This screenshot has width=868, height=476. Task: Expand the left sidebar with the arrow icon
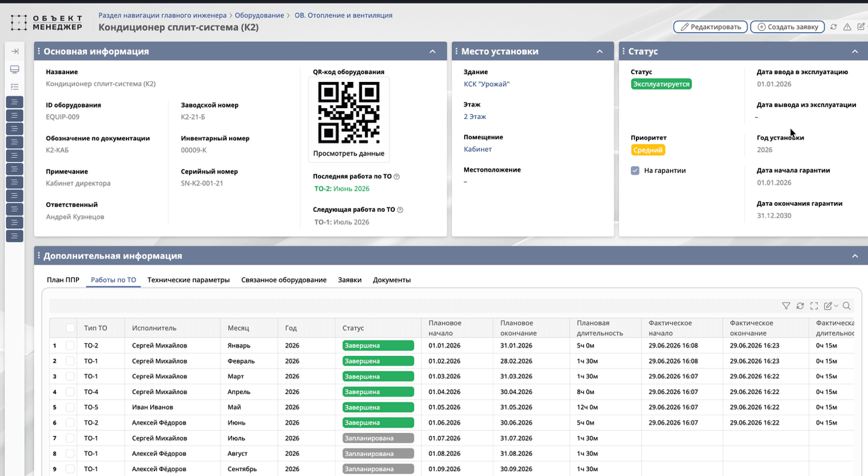pos(15,52)
